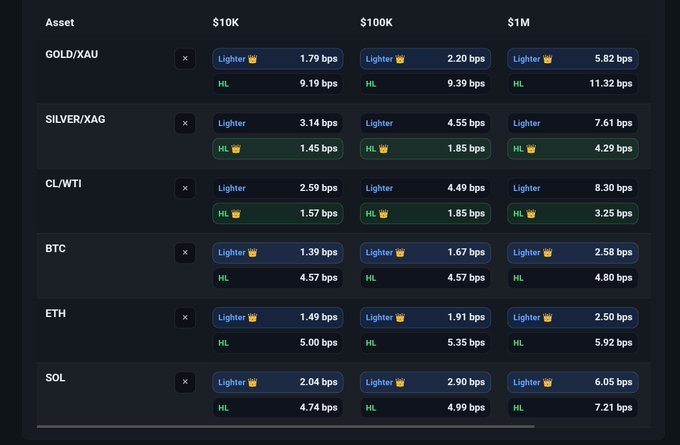Select the SILVER/XAG asset name
The width and height of the screenshot is (680, 445).
pyautogui.click(x=75, y=119)
